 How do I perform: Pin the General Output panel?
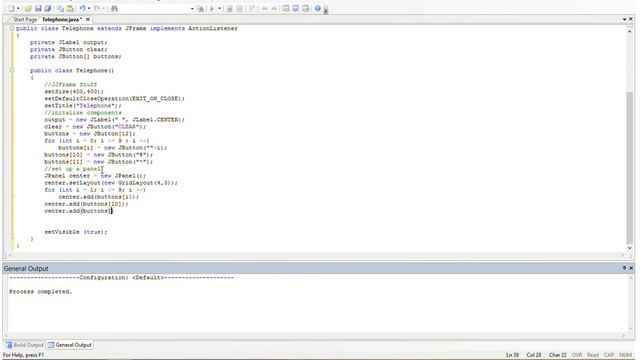tap(624, 268)
